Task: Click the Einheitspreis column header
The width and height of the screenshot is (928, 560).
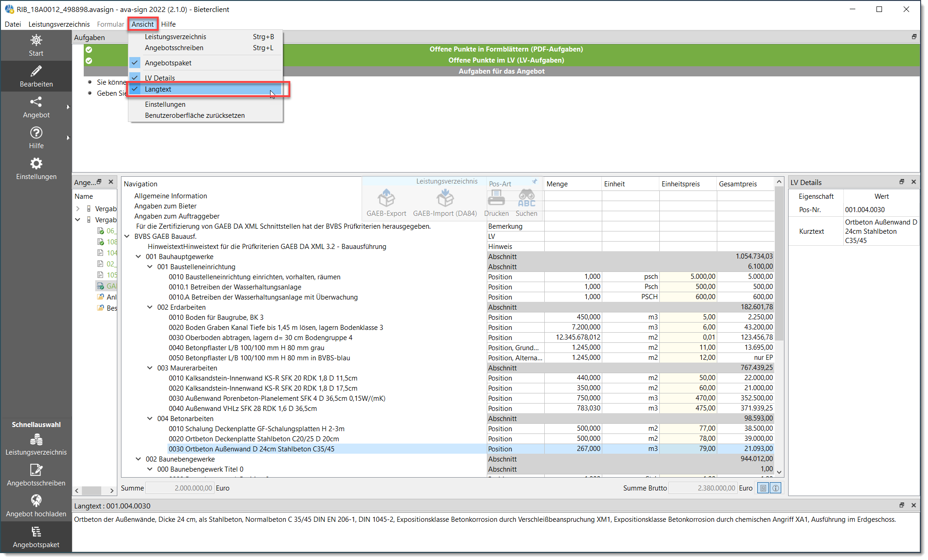Action: (x=687, y=184)
